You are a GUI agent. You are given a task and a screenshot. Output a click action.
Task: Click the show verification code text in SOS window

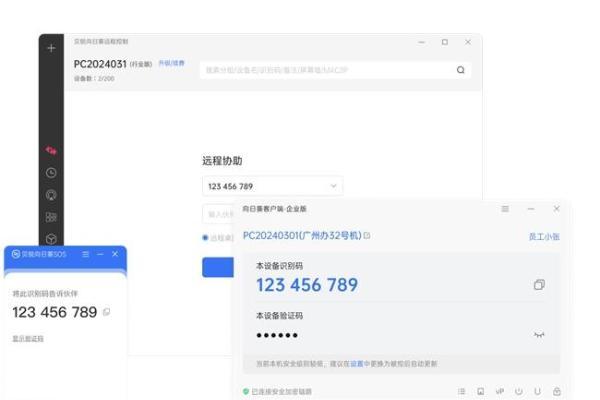point(28,339)
